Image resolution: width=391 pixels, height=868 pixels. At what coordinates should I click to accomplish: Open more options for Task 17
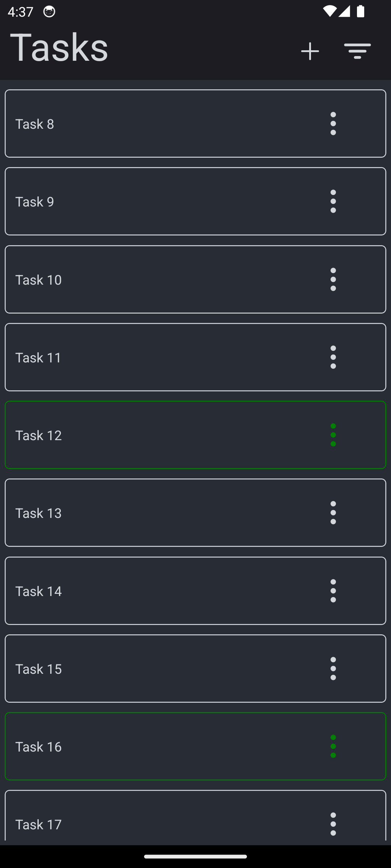(x=333, y=824)
